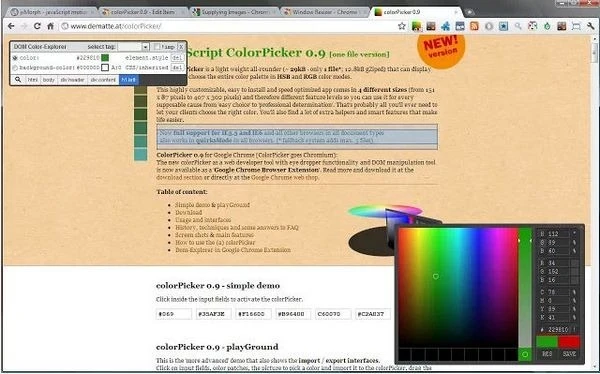Image resolution: width=600 pixels, height=374 pixels.
Task: Open How to use the (a) colorPicker link
Action: pos(215,243)
